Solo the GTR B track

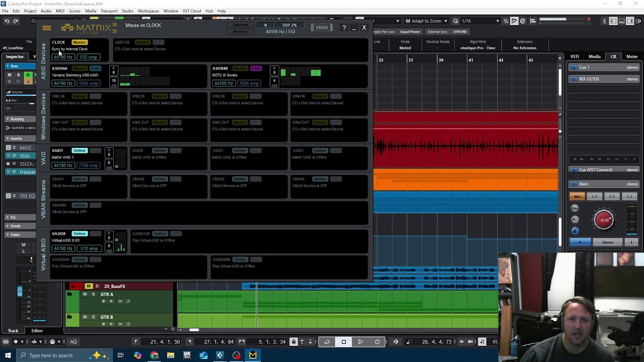(93, 317)
